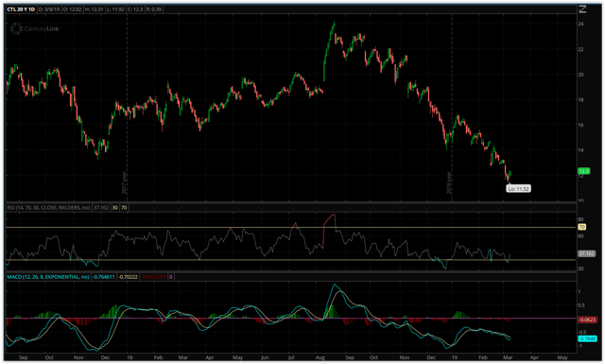Click the D: 3/8/19 date readout
Image resolution: width=605 pixels, height=364 pixels.
(49, 9)
